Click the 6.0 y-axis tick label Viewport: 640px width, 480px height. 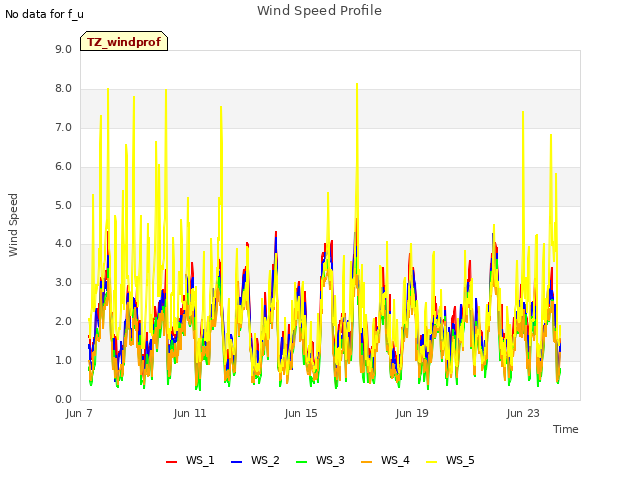pos(63,167)
